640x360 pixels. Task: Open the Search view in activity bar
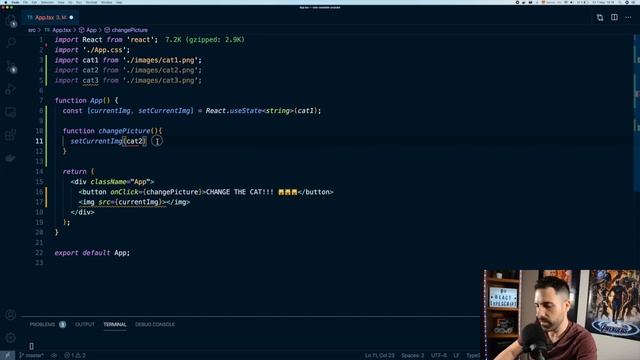point(11,42)
